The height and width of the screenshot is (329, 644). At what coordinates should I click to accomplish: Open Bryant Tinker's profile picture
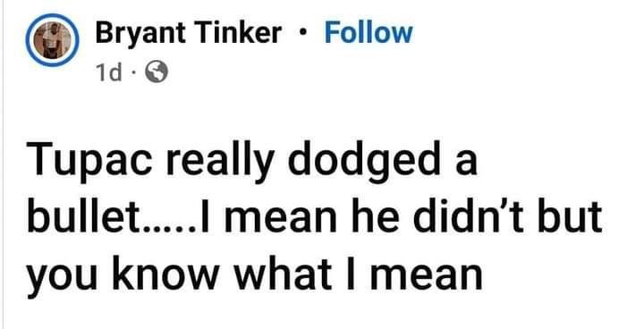(52, 40)
